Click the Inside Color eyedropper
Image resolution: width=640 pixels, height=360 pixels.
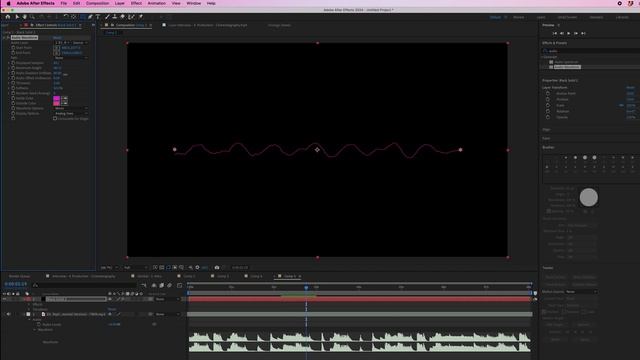(x=64, y=98)
